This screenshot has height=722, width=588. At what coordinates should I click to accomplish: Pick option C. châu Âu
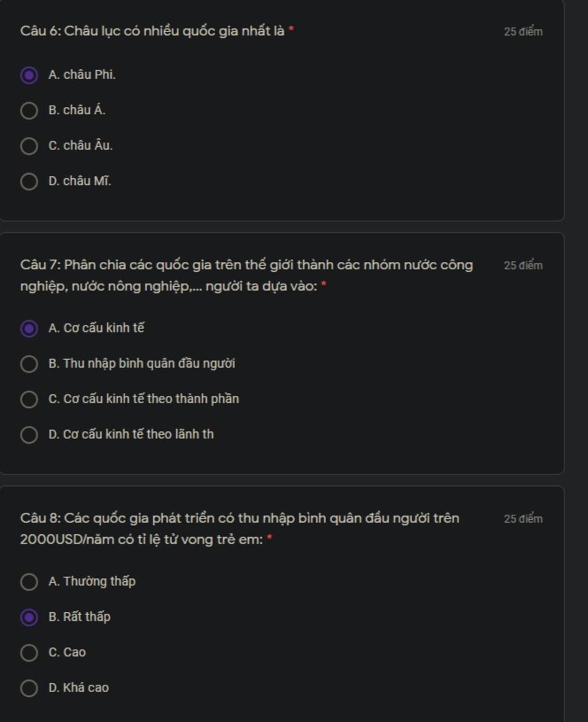(x=29, y=146)
